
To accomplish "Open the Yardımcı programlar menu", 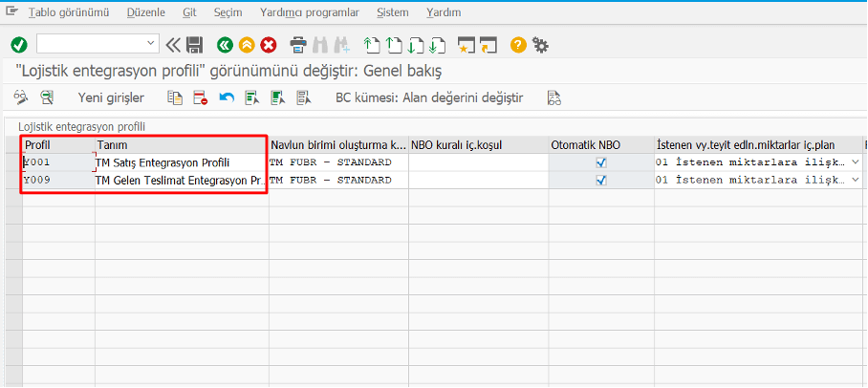I will tap(309, 12).
